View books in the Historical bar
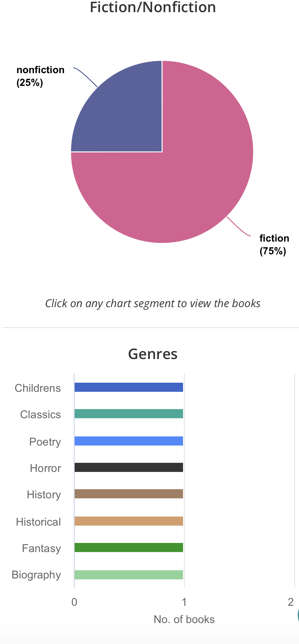 pos(129,521)
